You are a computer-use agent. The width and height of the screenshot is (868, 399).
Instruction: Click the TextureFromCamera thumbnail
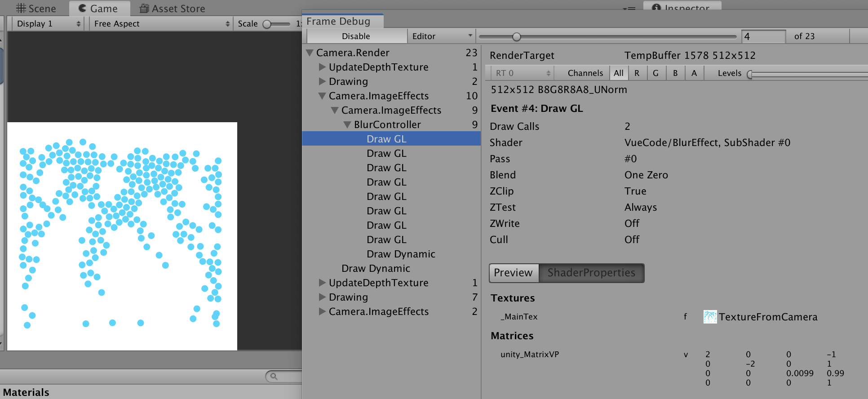(710, 317)
